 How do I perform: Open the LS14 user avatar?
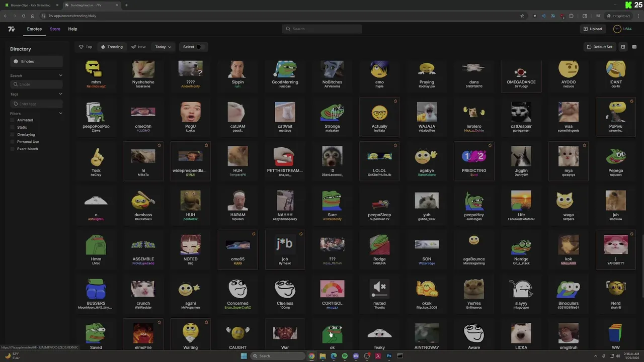[x=617, y=29]
